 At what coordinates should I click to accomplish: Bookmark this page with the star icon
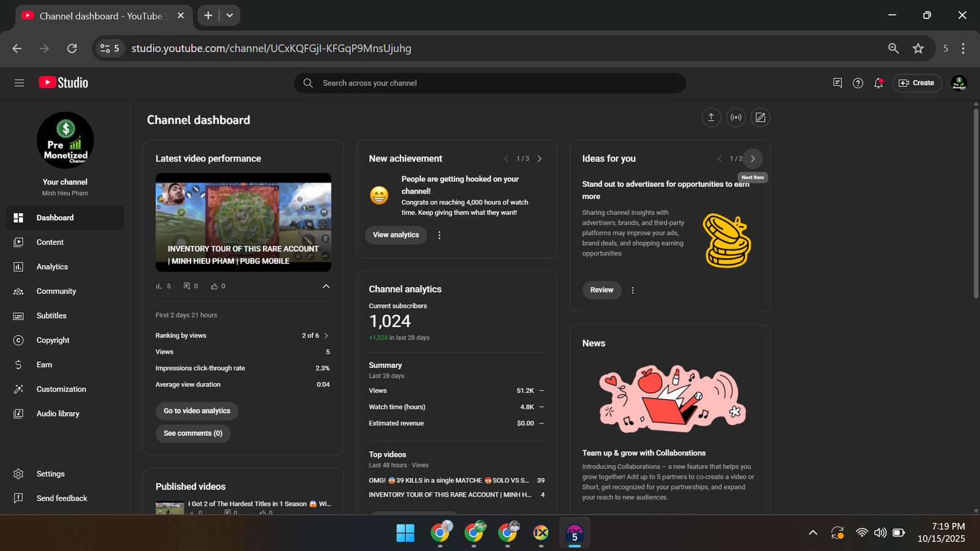coord(918,48)
